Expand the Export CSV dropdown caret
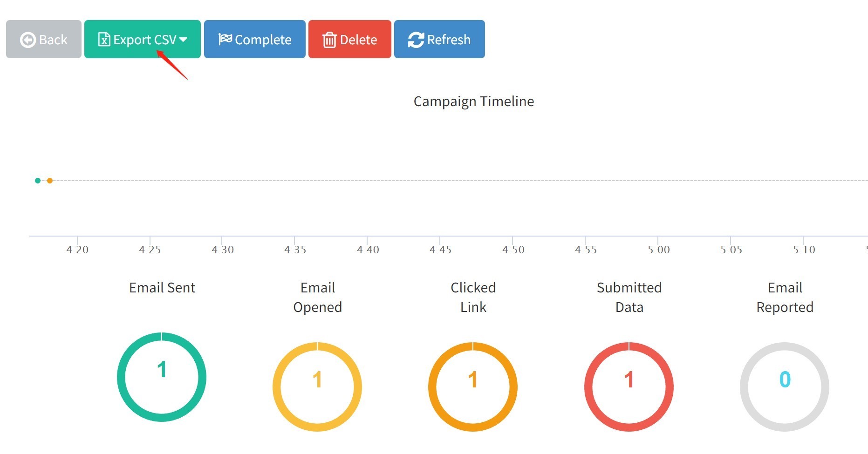 [x=183, y=40]
